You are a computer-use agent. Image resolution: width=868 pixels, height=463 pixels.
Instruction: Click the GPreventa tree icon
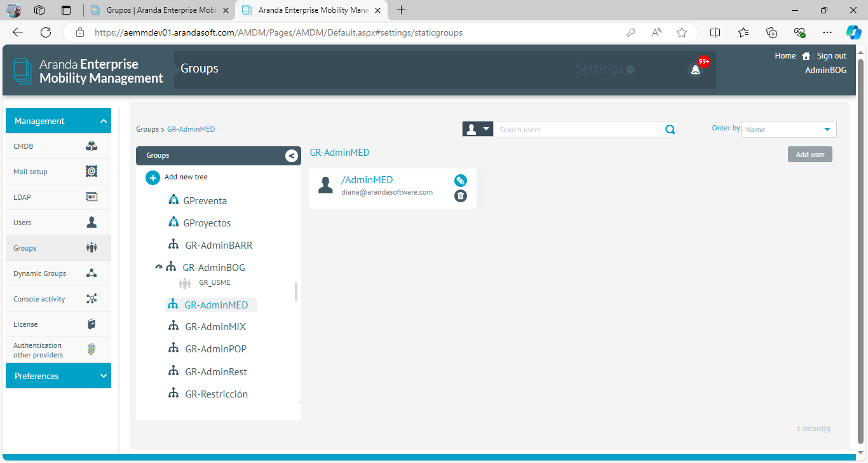click(x=173, y=200)
